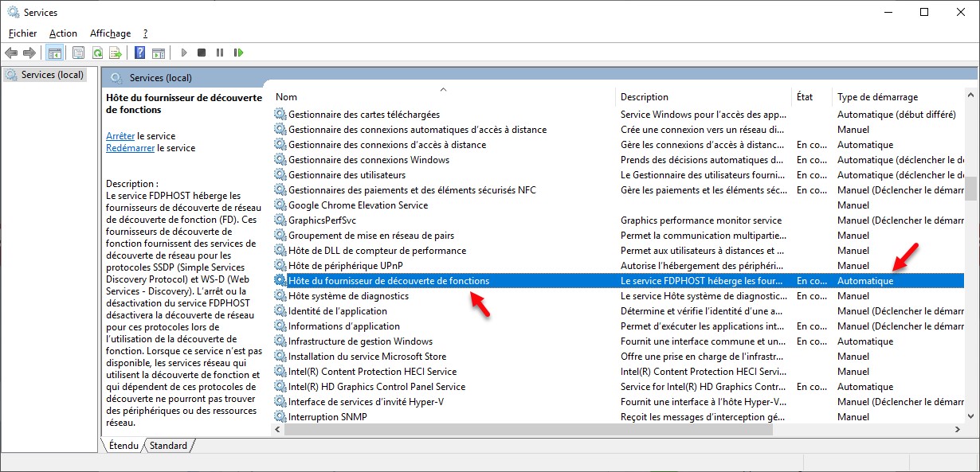This screenshot has width=980, height=472.
Task: Click the Refresh toolbar icon
Action: point(97,53)
